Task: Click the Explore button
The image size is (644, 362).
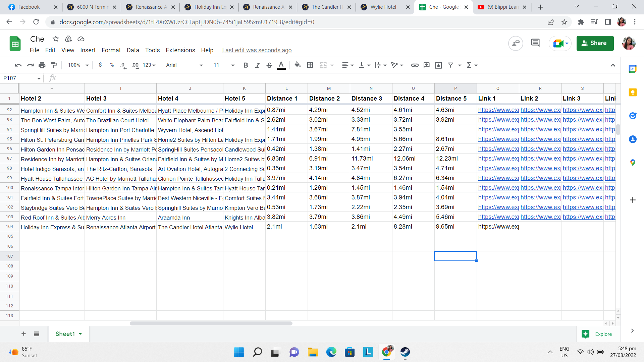Action: [x=599, y=334]
